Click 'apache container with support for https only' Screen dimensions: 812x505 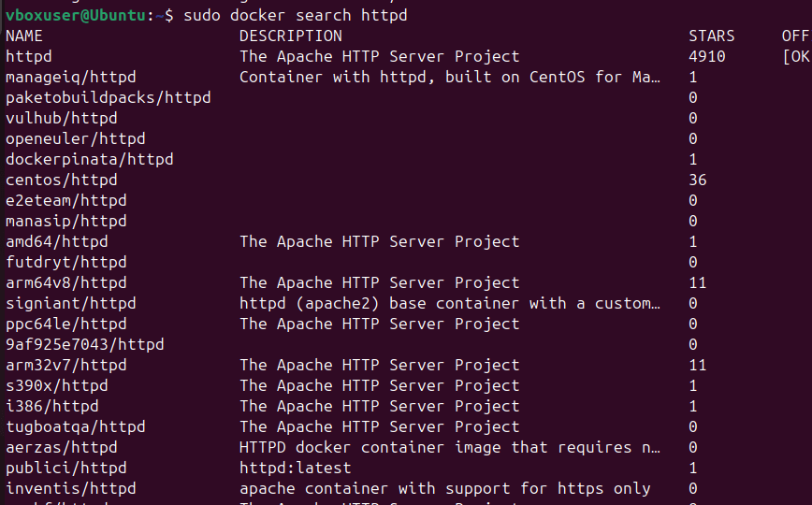coord(445,488)
